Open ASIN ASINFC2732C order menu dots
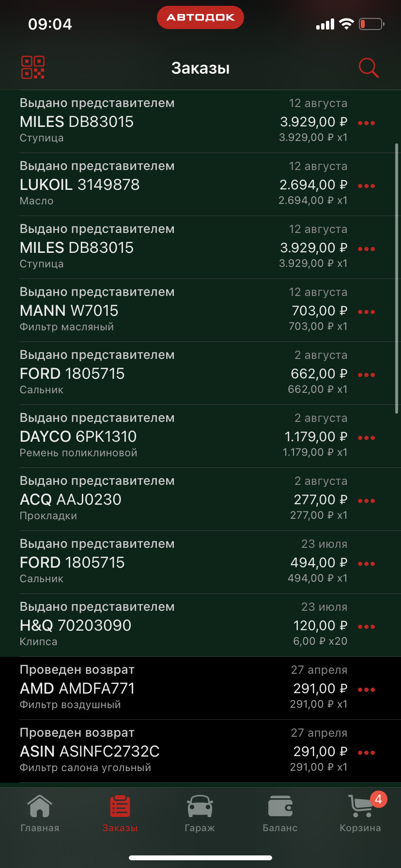Screen dimensions: 401x868 [x=366, y=753]
